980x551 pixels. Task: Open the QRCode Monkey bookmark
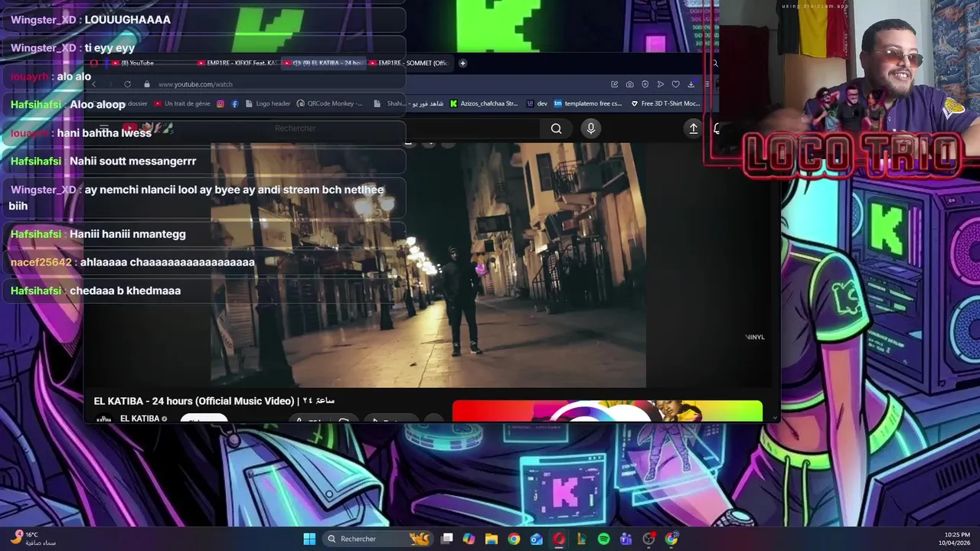tap(330, 103)
